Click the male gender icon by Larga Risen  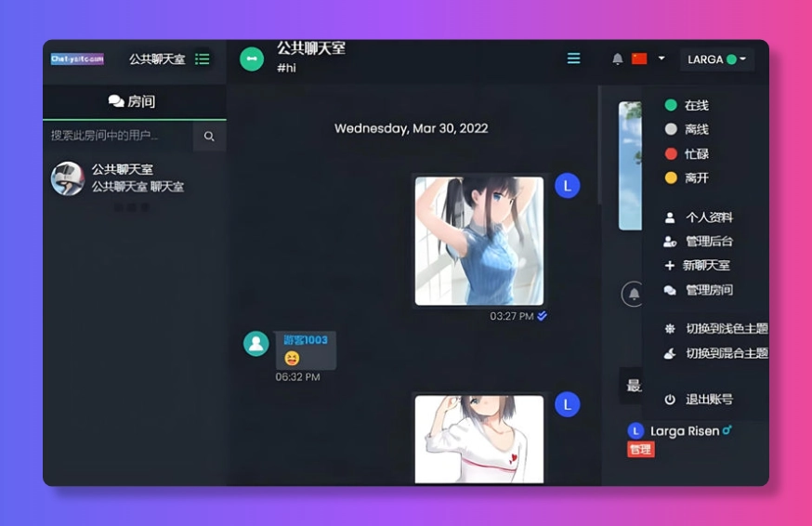(x=727, y=430)
